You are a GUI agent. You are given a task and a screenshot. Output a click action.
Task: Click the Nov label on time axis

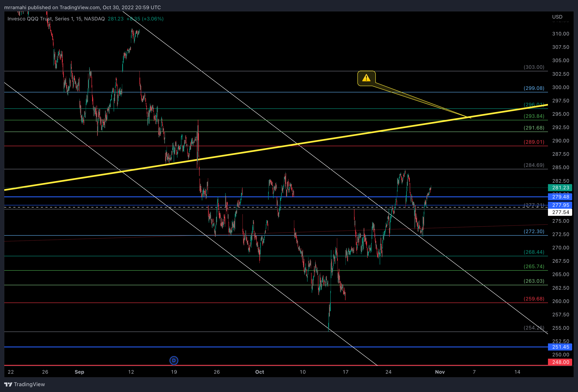pyautogui.click(x=440, y=372)
